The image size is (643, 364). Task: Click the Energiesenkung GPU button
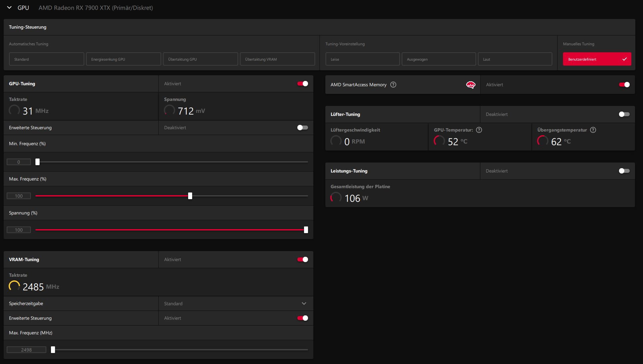pyautogui.click(x=123, y=59)
